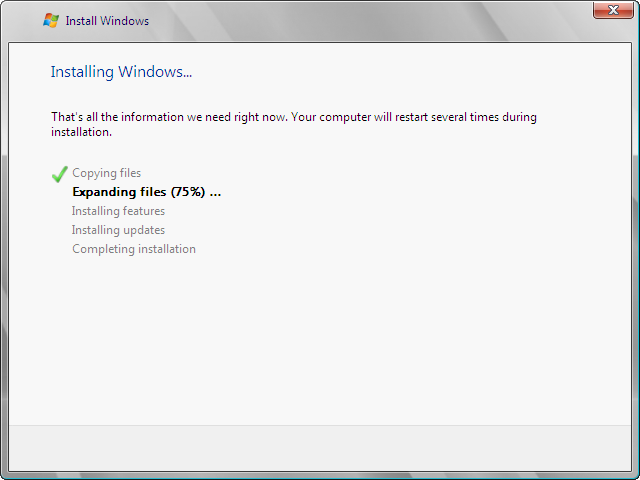Click the 'Installing features' step
Screen dimensions: 640x480
[118, 211]
